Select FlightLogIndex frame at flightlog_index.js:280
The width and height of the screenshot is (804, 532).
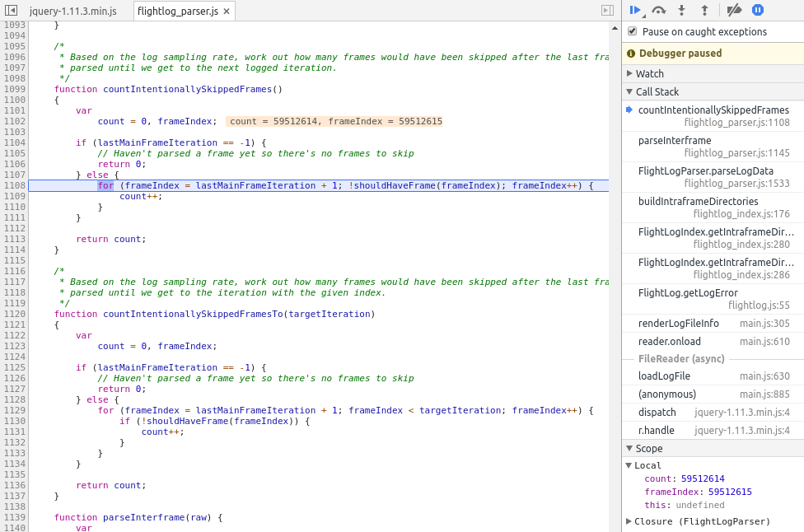tap(713, 238)
